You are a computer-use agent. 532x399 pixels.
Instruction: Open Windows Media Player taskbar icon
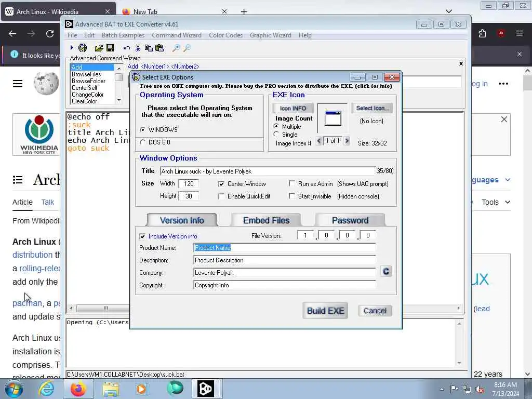point(142,389)
